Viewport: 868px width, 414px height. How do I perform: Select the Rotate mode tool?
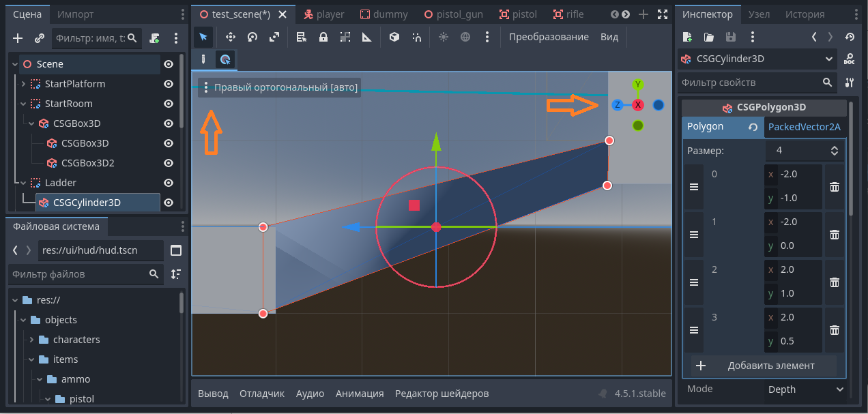point(252,38)
